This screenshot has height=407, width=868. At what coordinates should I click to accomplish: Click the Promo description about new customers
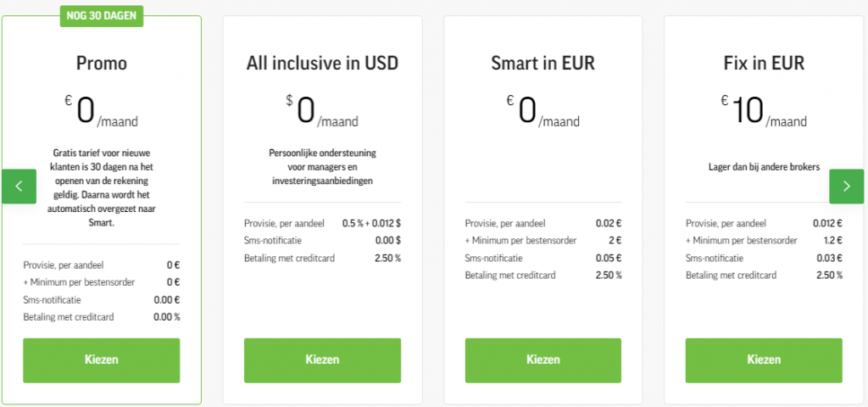pyautogui.click(x=102, y=187)
